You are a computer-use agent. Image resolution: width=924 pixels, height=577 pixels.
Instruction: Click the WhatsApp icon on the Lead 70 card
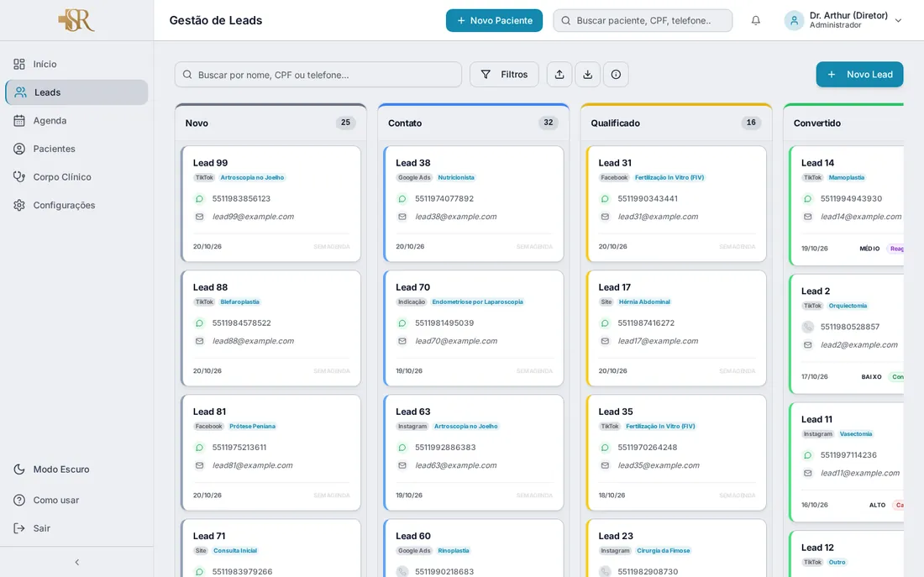(x=402, y=323)
